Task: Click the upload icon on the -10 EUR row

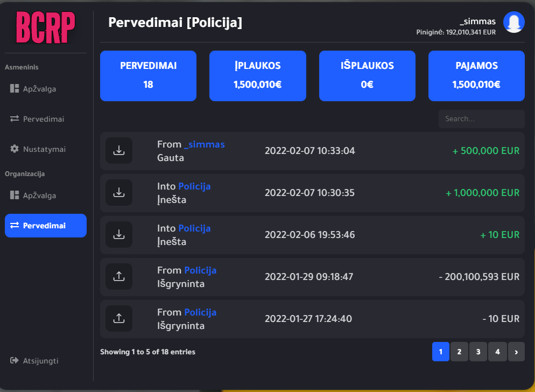Action: (119, 319)
